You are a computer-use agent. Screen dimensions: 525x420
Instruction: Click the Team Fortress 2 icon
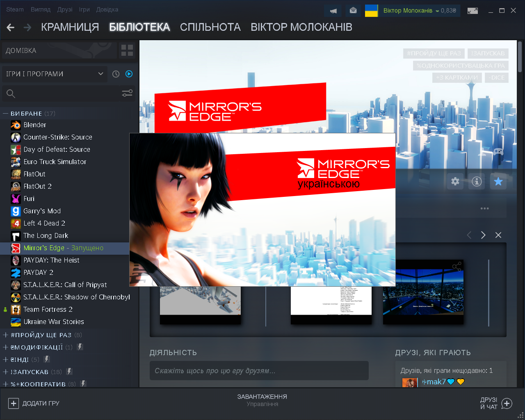tap(16, 310)
